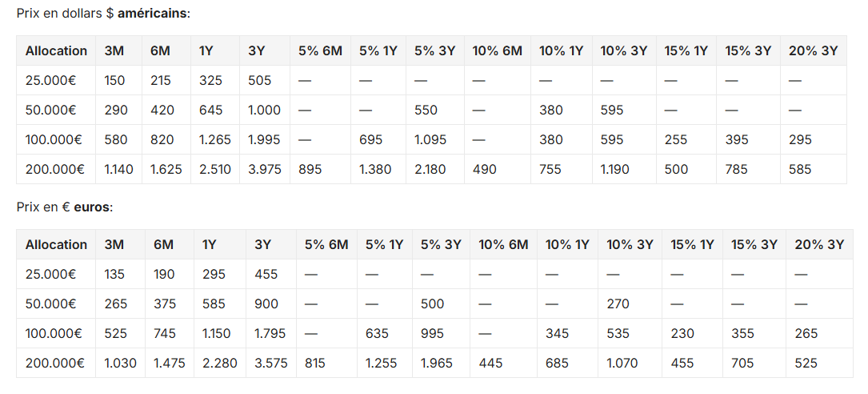The height and width of the screenshot is (394, 868).
Task: Select the 270 cell in the 50.000€ euro row
Action: (x=618, y=304)
